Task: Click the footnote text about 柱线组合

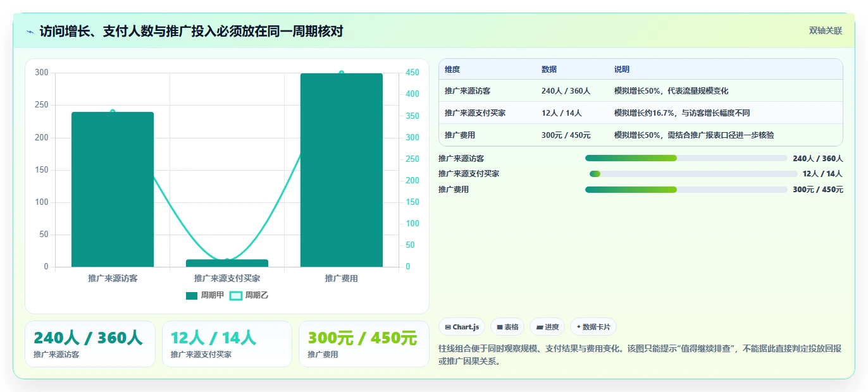Action: pyautogui.click(x=640, y=355)
